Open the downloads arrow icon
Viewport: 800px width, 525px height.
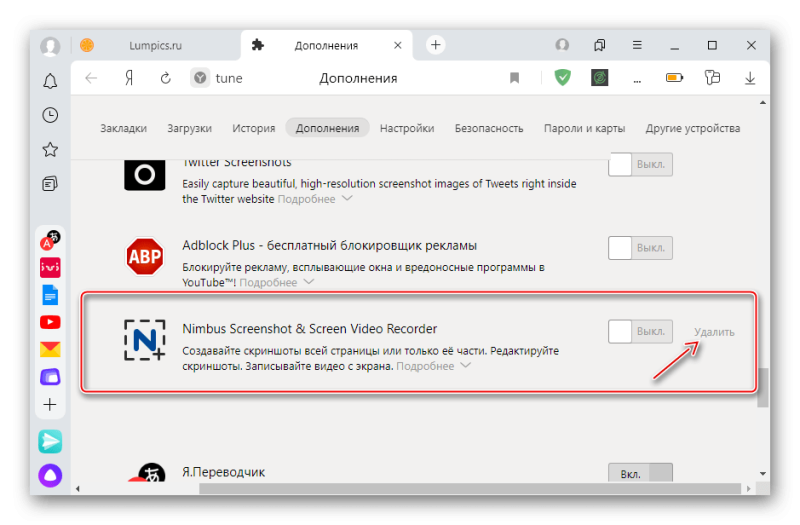(749, 78)
